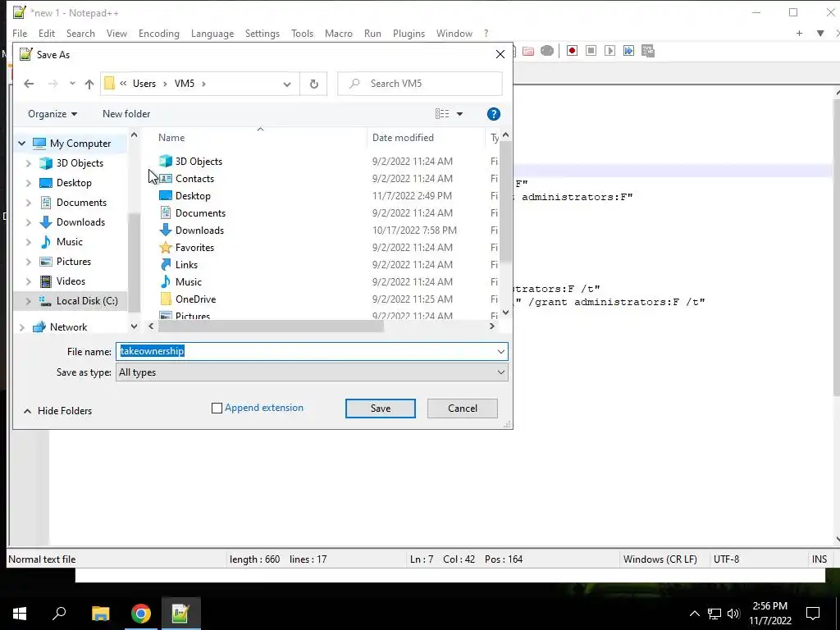Launch Google Chrome from taskbar

point(141,614)
